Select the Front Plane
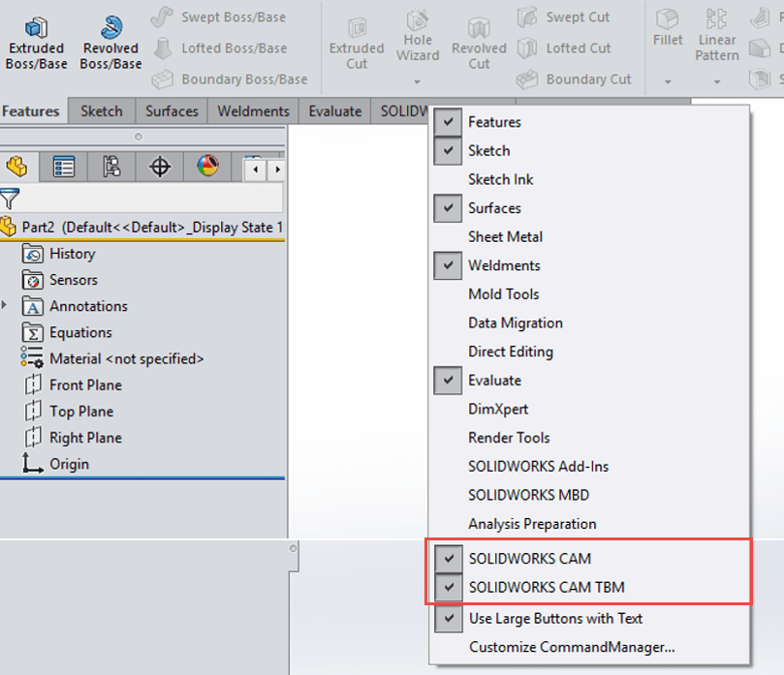The width and height of the screenshot is (784, 675). (73, 384)
